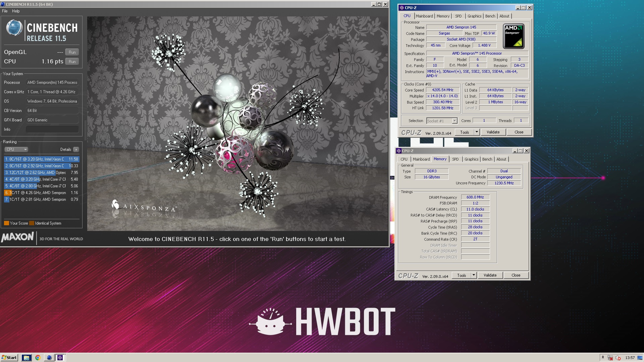644x362 pixels.
Task: Click the Info input field in Cinebench
Action: [x=52, y=129]
